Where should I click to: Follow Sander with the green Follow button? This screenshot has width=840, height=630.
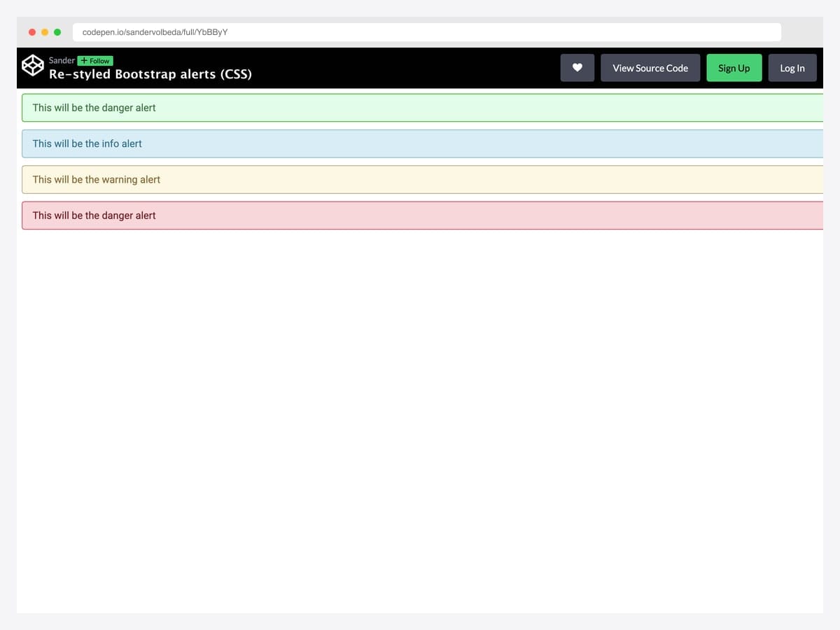(95, 61)
